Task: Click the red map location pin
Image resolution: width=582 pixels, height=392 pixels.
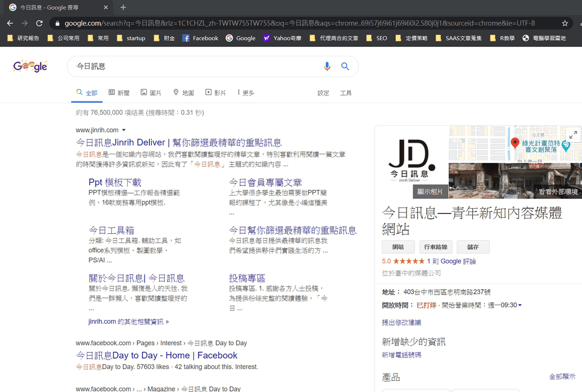Action: (515, 143)
